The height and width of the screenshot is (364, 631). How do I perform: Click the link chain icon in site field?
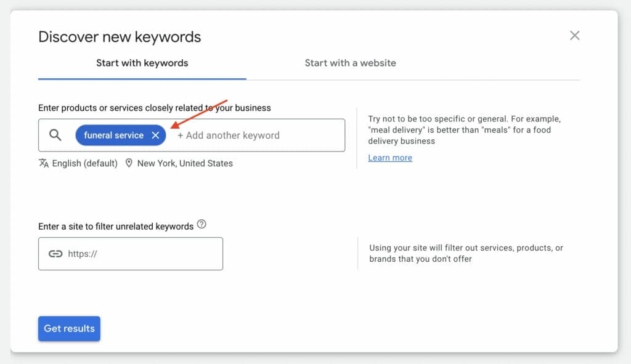(x=55, y=253)
